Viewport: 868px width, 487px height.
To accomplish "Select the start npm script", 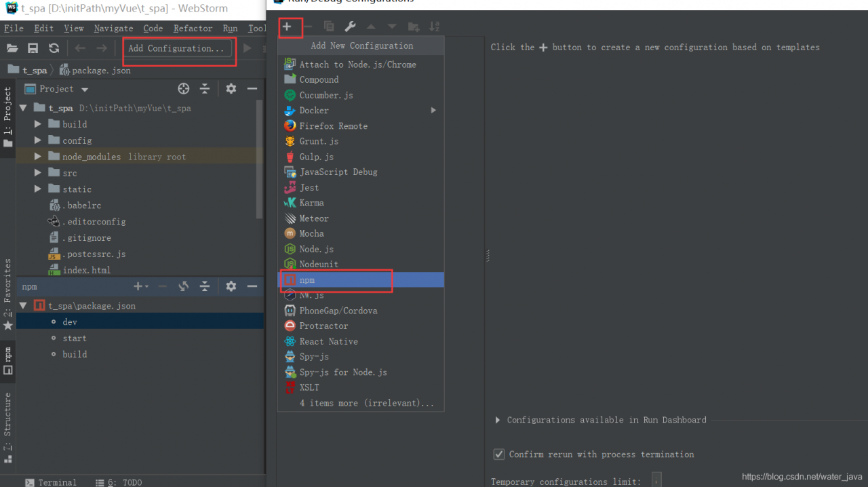I will click(140, 338).
